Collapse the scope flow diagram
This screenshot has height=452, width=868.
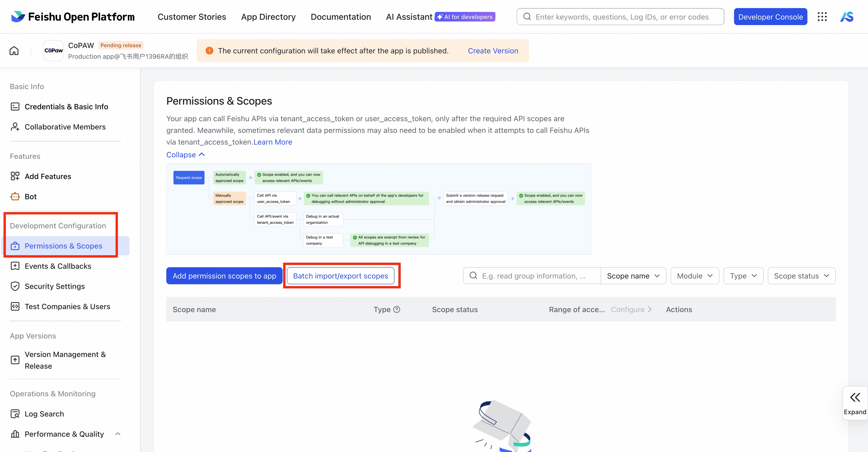pos(185,155)
